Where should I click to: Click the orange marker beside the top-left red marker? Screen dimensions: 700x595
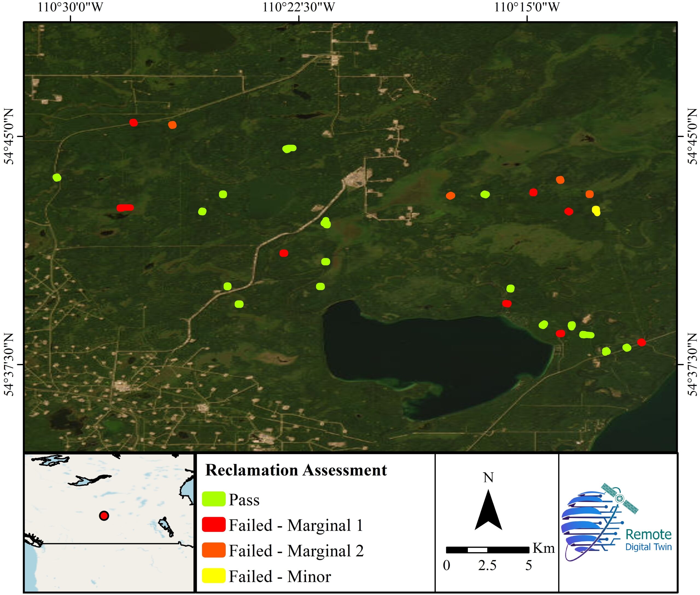coord(172,125)
